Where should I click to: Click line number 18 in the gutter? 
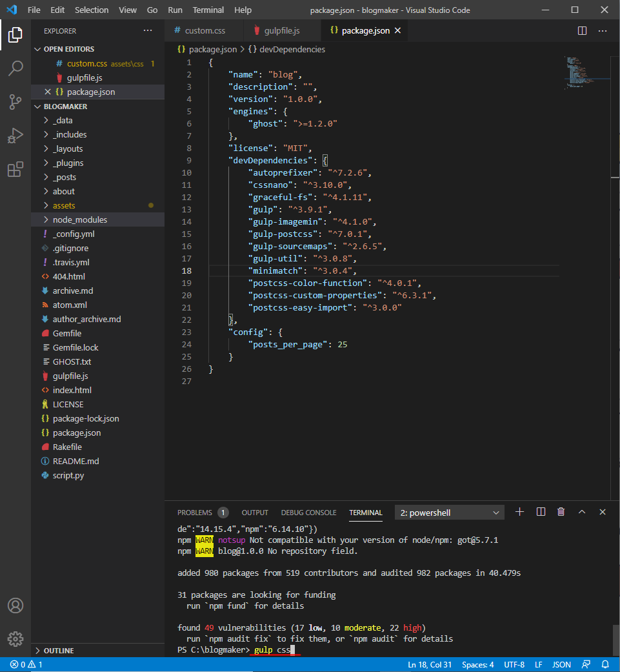tap(186, 271)
